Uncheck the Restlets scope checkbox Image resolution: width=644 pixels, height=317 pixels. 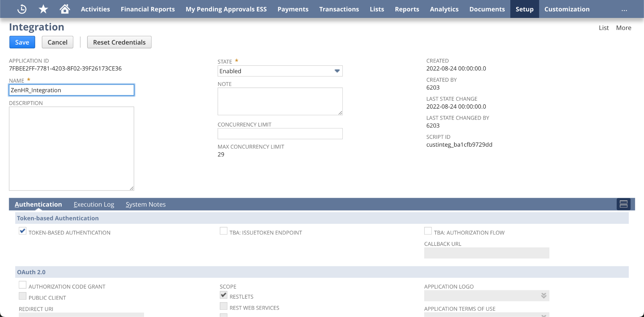point(223,295)
